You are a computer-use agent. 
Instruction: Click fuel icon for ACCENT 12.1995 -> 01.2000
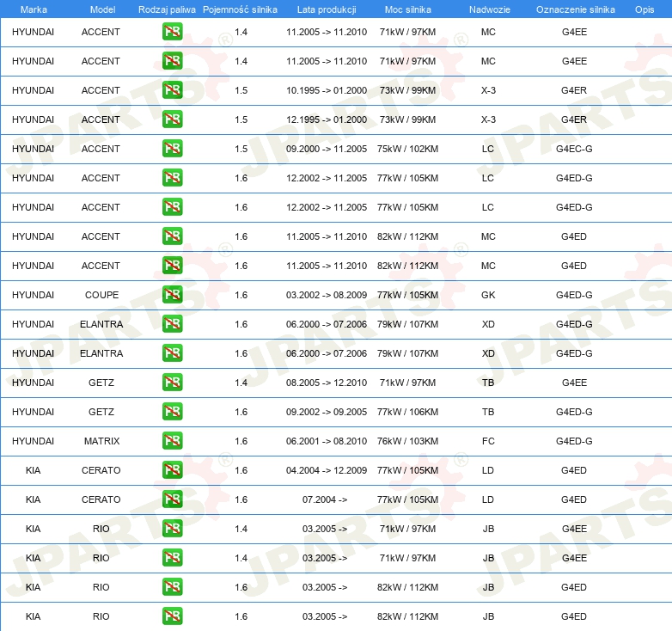[172, 119]
